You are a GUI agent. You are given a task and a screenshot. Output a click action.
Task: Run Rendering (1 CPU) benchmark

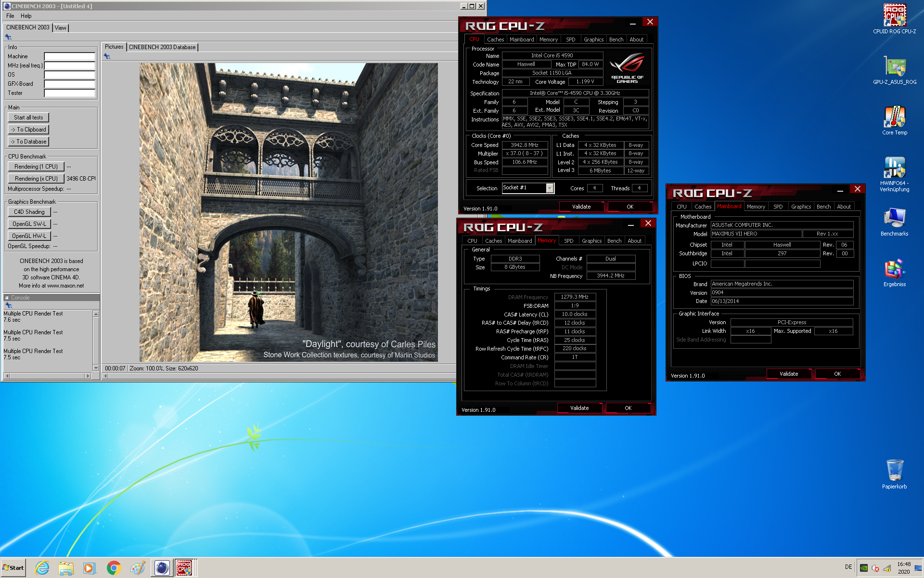[x=36, y=167]
